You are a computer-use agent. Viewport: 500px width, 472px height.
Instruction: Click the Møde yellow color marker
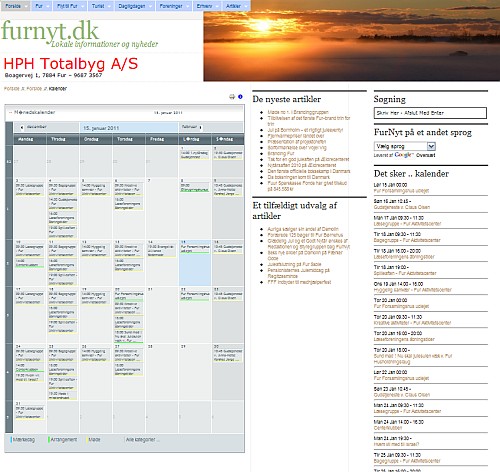click(x=87, y=440)
